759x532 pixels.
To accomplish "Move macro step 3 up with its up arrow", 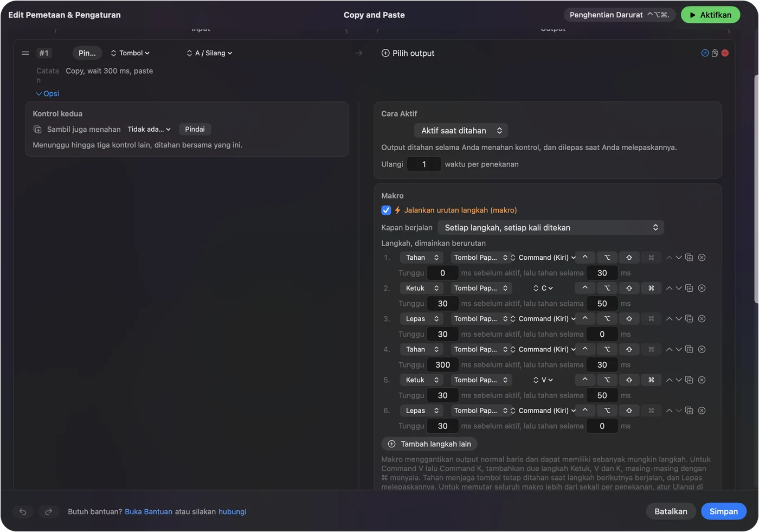I will (x=669, y=319).
